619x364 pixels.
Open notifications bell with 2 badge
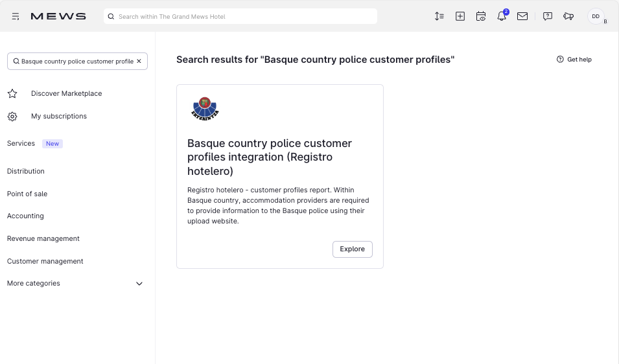tap(502, 16)
